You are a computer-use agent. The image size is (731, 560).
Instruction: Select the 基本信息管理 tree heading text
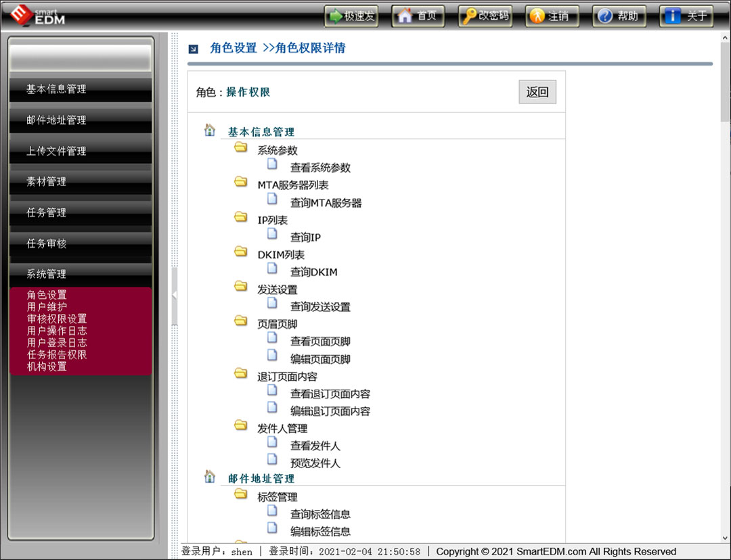tap(261, 132)
